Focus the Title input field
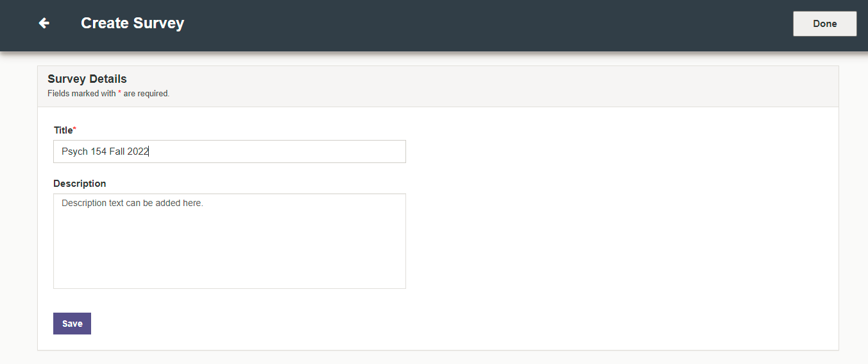Screen dimensions: 868x364 point(230,152)
